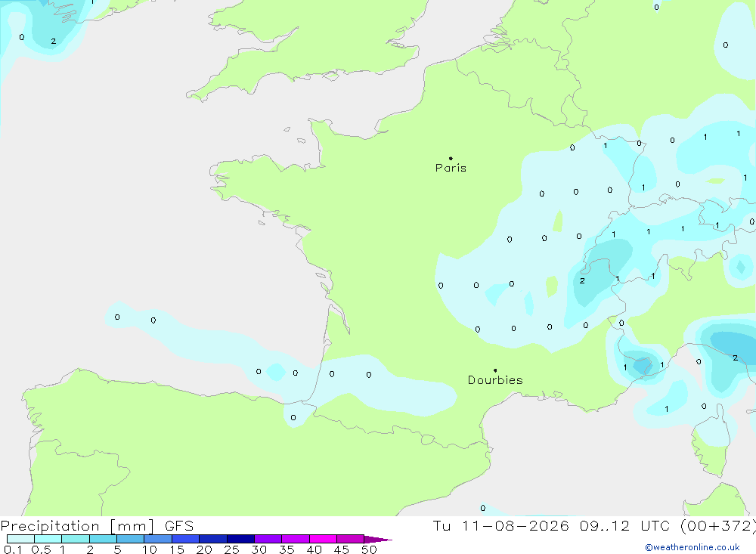Viewport: 756px width, 554px height.
Task: Select the 5 mm legend color swatch
Action: click(130, 539)
